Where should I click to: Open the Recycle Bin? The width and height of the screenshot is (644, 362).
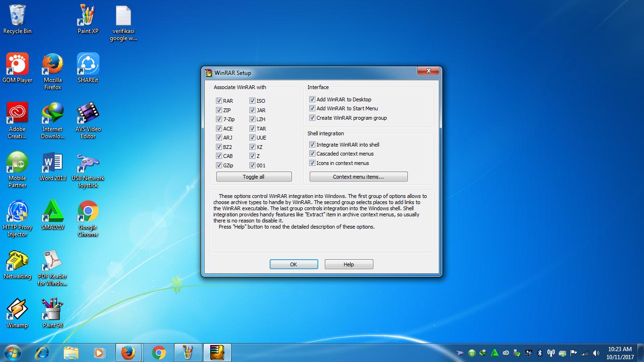[17, 14]
